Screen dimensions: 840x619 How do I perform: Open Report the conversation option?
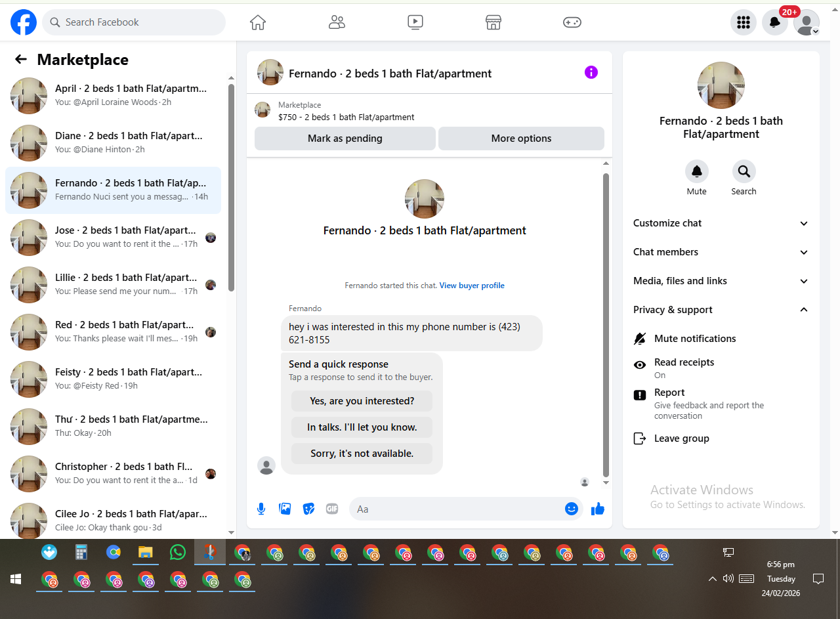pyautogui.click(x=721, y=404)
